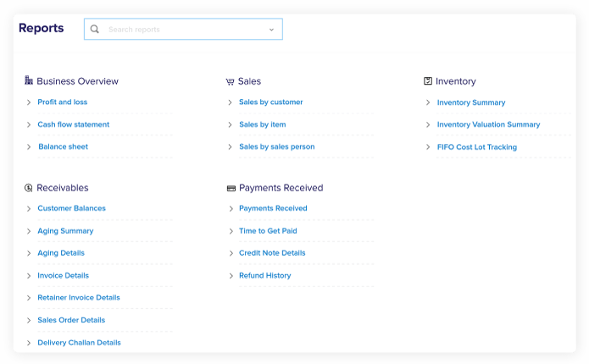Click the Receivables section heading
The image size is (589, 364).
63,188
